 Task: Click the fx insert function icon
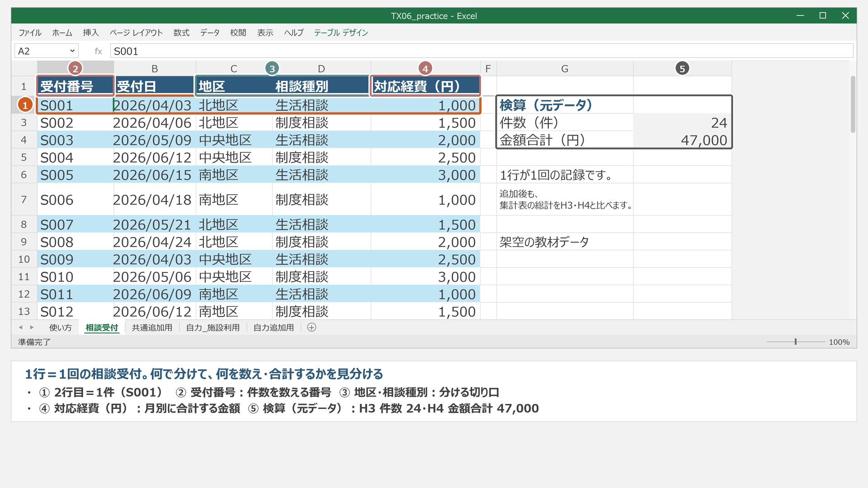point(98,51)
